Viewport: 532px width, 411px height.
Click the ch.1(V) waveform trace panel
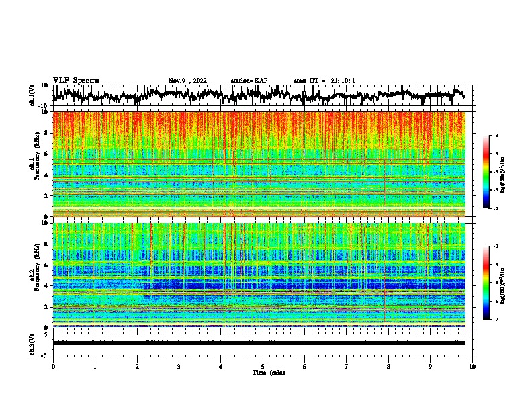tap(263, 95)
